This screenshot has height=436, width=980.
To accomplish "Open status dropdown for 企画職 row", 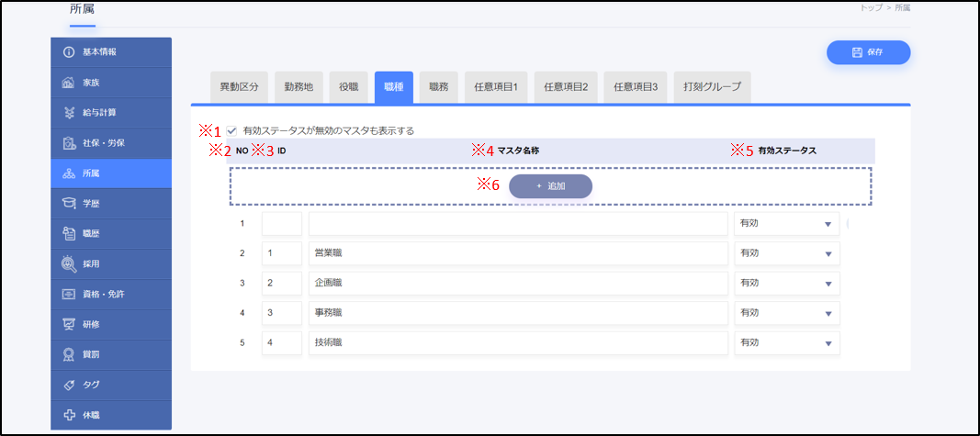I will [x=786, y=284].
